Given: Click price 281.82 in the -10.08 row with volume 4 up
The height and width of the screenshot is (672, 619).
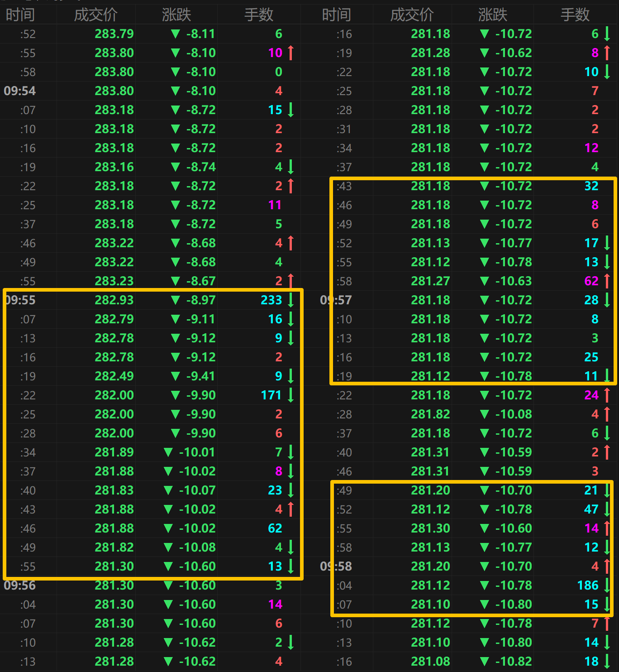Looking at the screenshot, I should click(430, 414).
